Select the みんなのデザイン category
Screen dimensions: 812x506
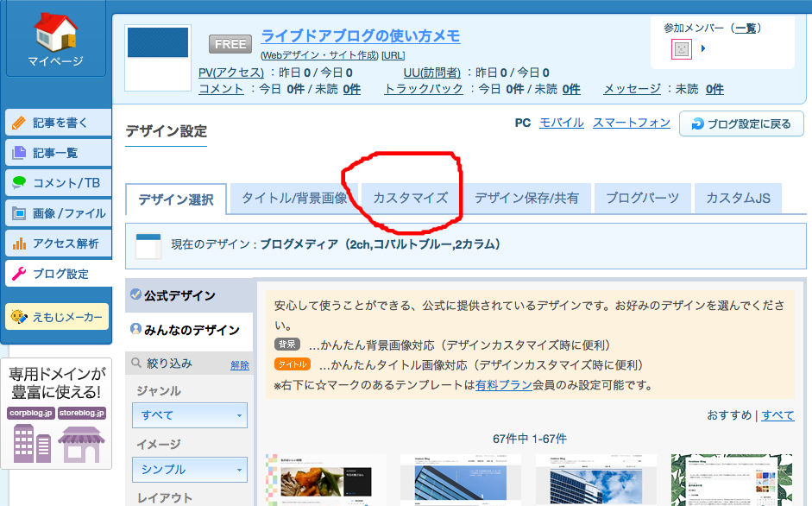pyautogui.click(x=189, y=330)
